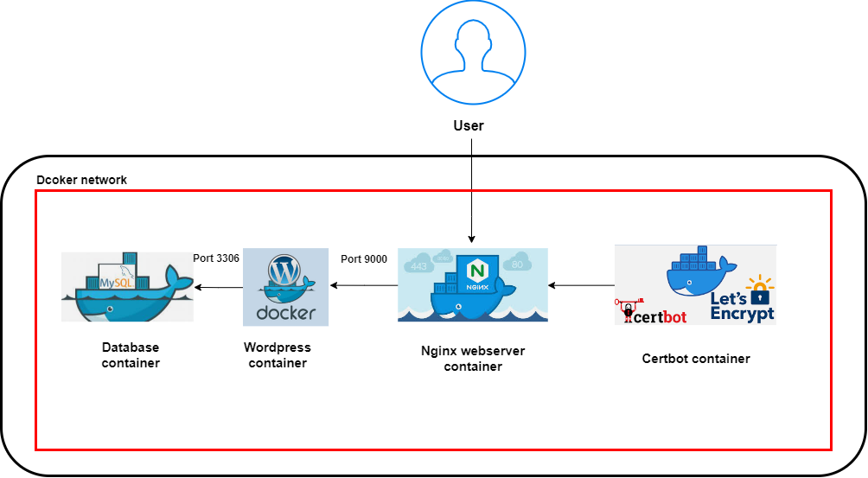Click the 'Port 3306' label
This screenshot has height=478, width=868.
point(216,258)
